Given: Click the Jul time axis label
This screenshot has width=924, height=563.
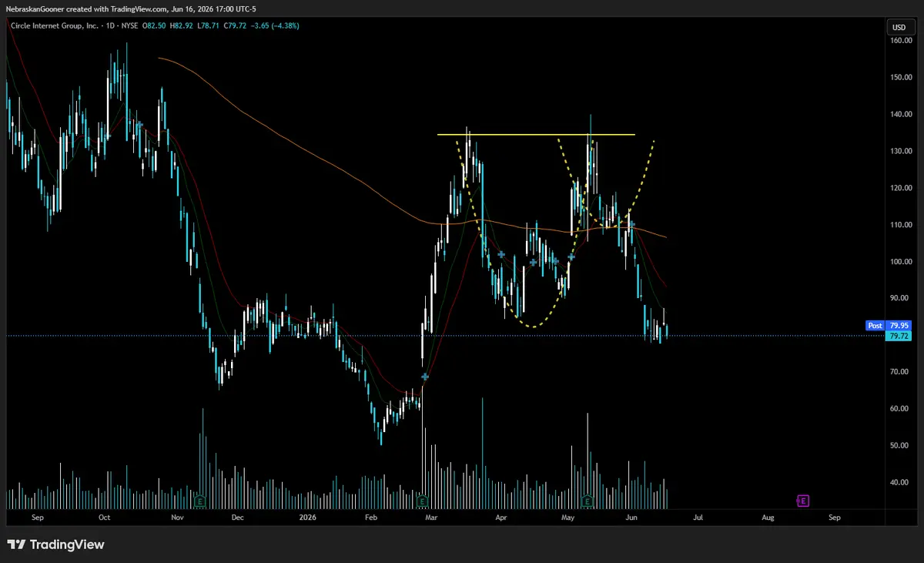Looking at the screenshot, I should (x=698, y=518).
